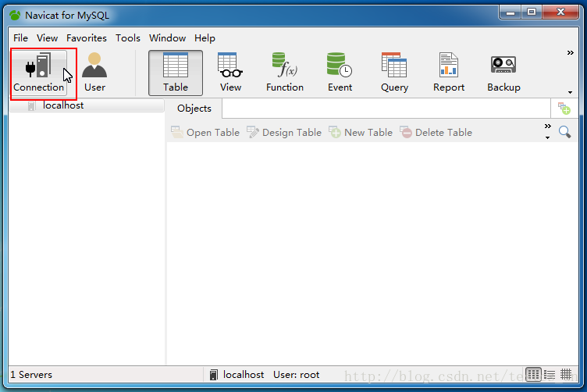The width and height of the screenshot is (587, 392).
Task: Open the main toolbar options dropdown arrow
Action: tap(570, 92)
